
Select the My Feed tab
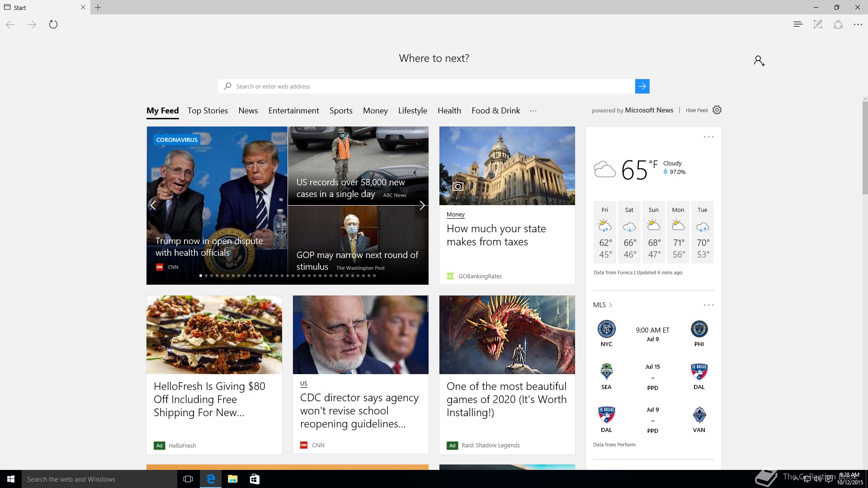[163, 111]
